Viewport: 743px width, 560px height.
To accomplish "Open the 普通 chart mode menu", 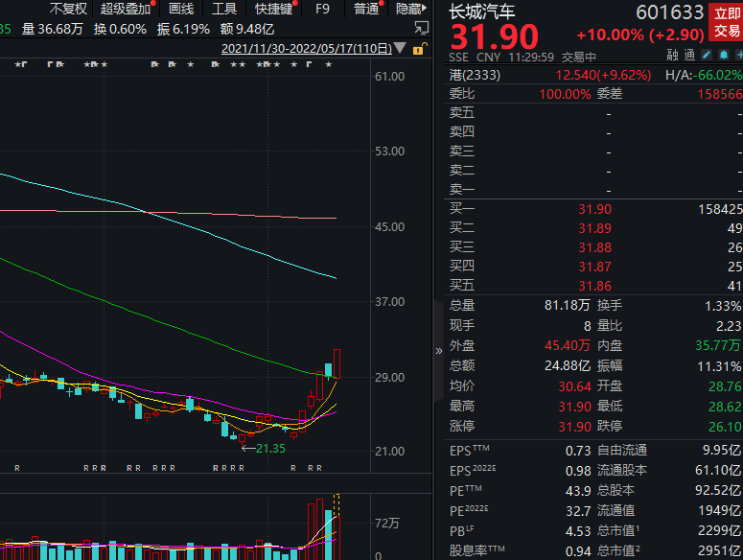I will point(366,9).
